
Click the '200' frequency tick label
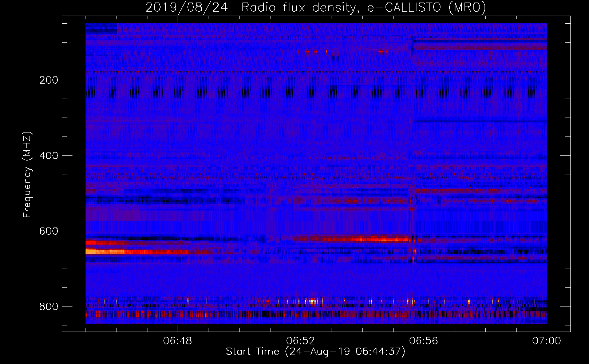[x=49, y=80]
